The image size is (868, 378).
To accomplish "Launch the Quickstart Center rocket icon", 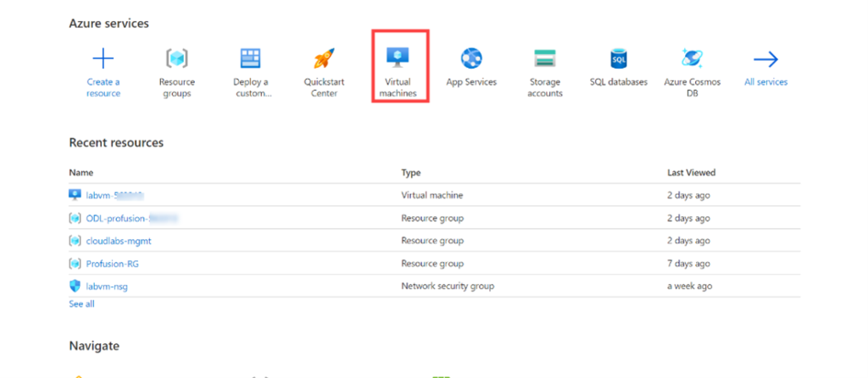I will click(x=324, y=58).
